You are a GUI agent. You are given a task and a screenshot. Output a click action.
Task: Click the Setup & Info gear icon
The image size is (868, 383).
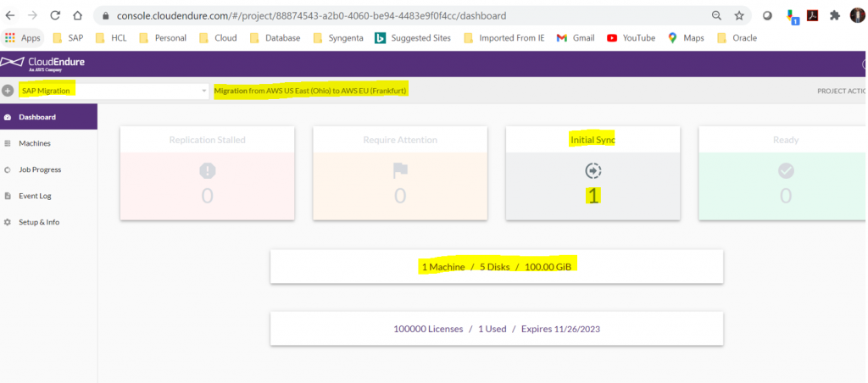pyautogui.click(x=7, y=222)
